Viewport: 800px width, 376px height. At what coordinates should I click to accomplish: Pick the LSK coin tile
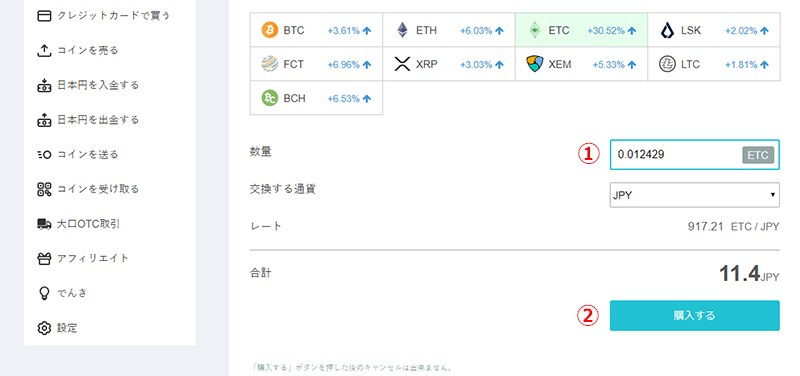714,30
